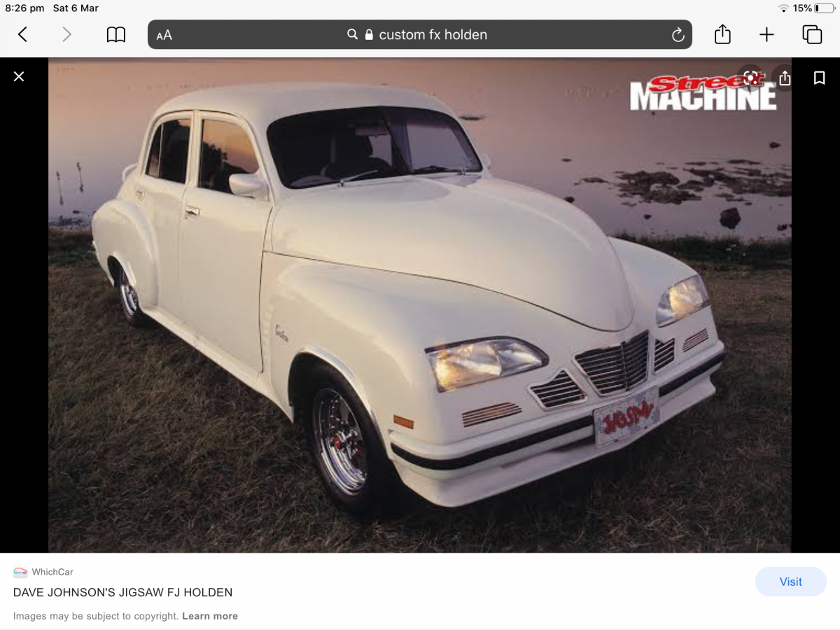Reload the page from the address bar
The height and width of the screenshot is (630, 840).
(x=677, y=35)
